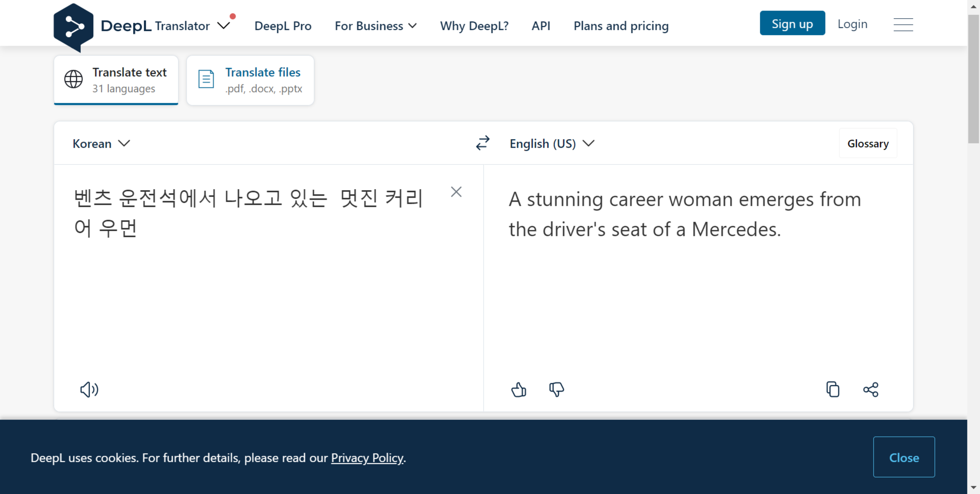
Task: Click the Login link
Action: pyautogui.click(x=852, y=24)
